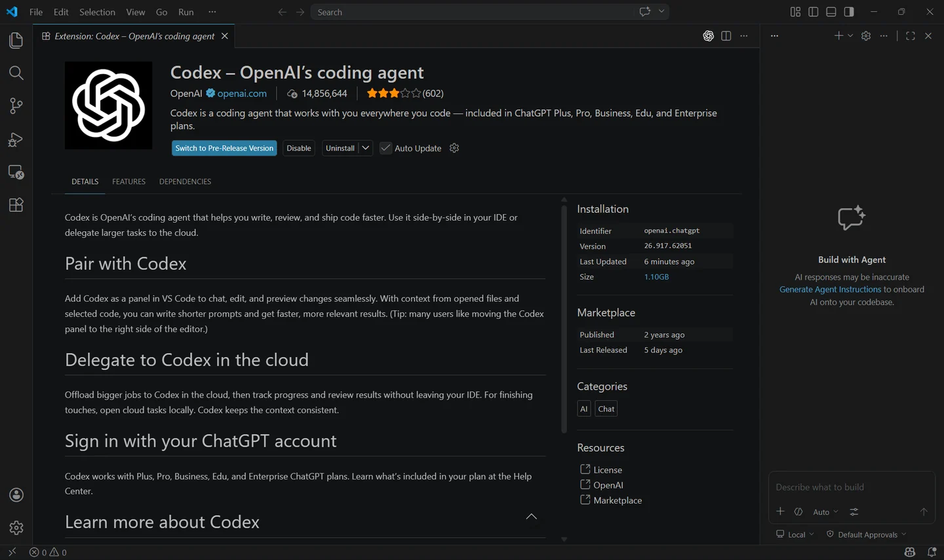
Task: Open the Go menu
Action: pyautogui.click(x=162, y=12)
